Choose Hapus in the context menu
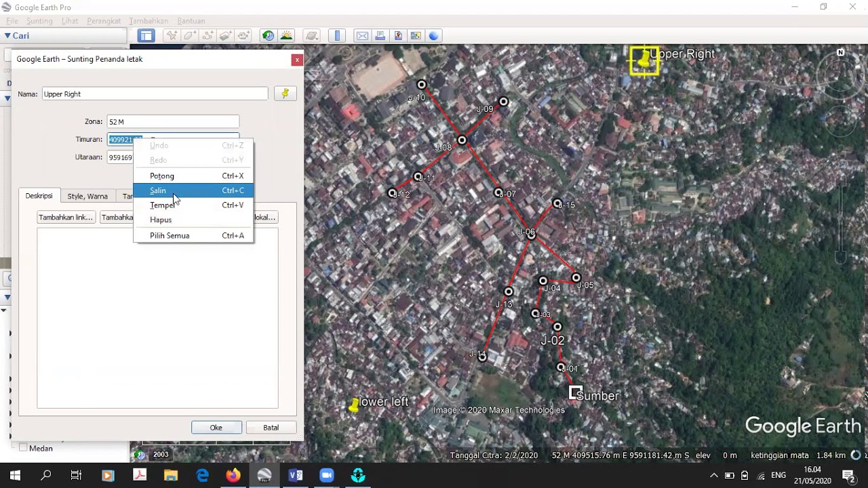 193,220
